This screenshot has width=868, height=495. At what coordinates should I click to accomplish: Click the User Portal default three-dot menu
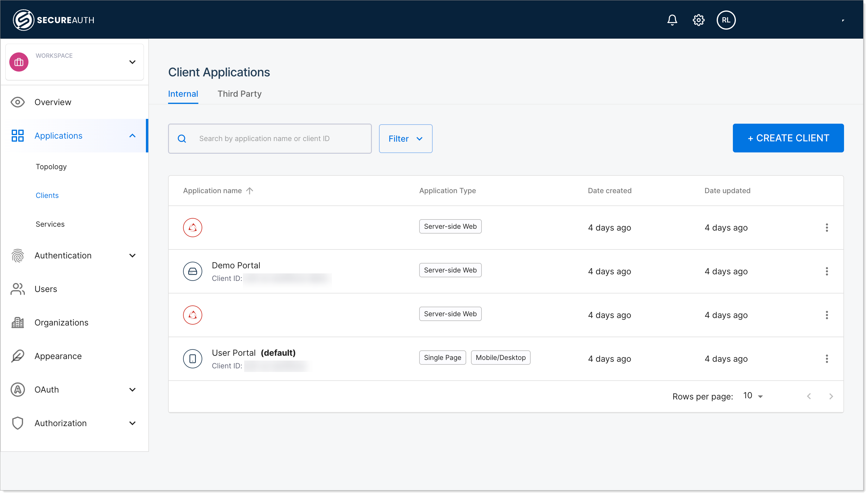coord(827,358)
